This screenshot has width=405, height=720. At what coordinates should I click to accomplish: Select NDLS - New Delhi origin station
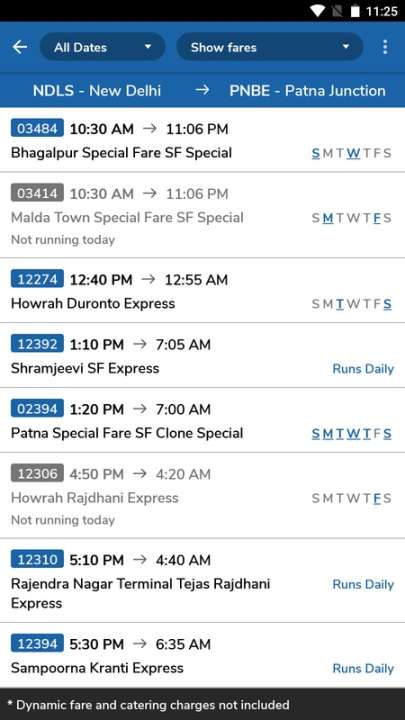pyautogui.click(x=97, y=90)
